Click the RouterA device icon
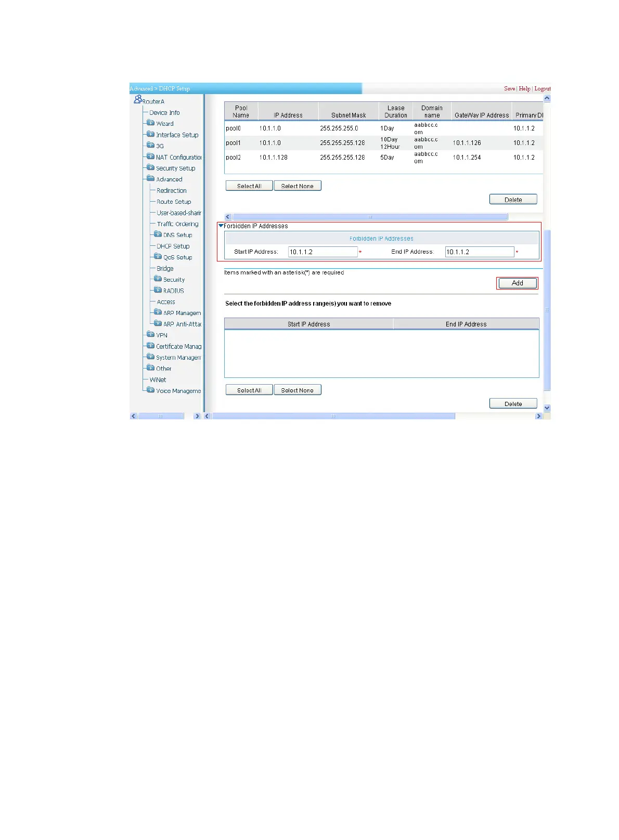The width and height of the screenshot is (619, 840). click(x=138, y=99)
